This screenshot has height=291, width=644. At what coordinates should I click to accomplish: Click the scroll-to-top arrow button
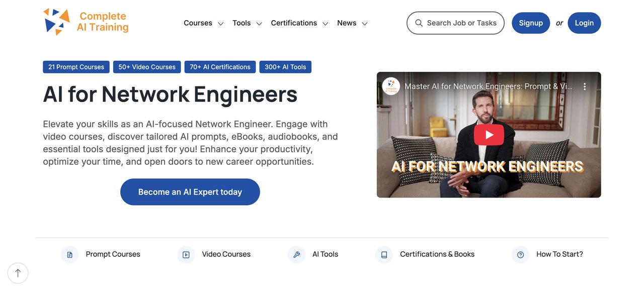(18, 273)
